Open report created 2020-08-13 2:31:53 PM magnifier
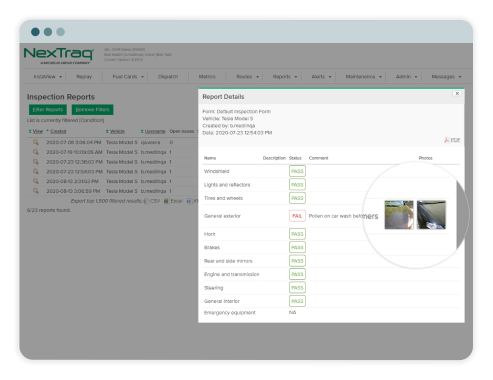The image size is (493, 380). coord(36,181)
